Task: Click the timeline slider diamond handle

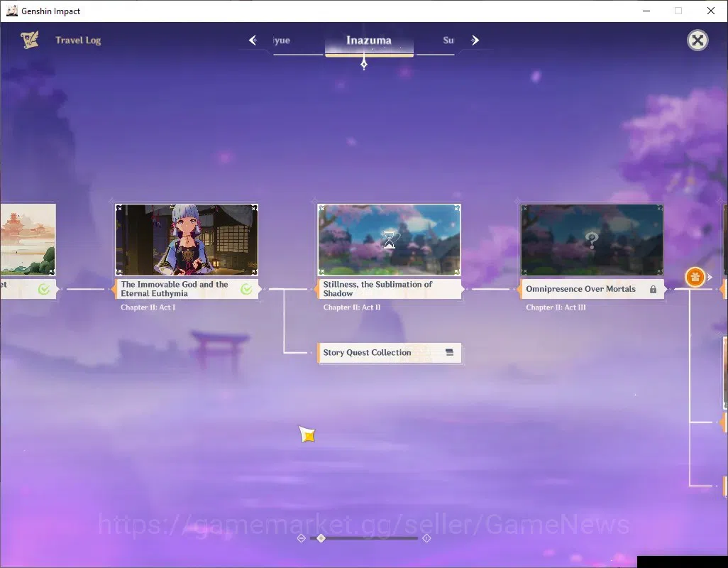Action: (321, 538)
